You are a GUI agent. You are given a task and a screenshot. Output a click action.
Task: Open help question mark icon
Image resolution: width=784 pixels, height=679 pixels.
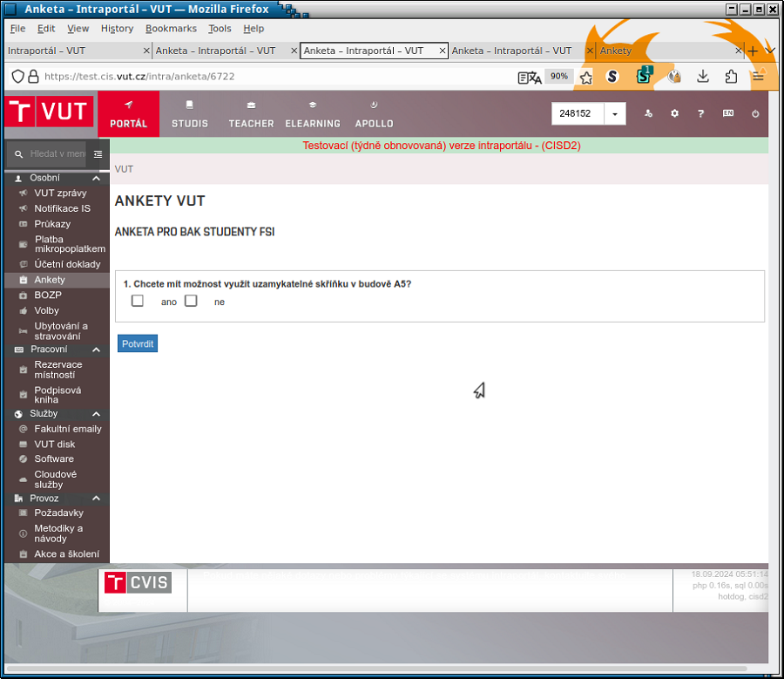click(700, 113)
